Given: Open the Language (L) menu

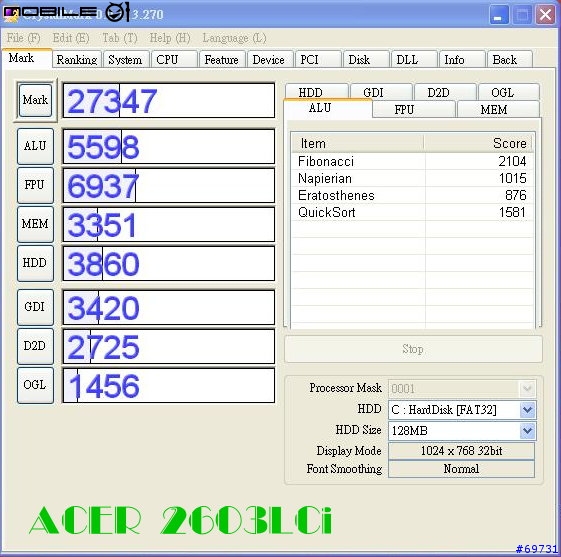Looking at the screenshot, I should pyautogui.click(x=234, y=38).
